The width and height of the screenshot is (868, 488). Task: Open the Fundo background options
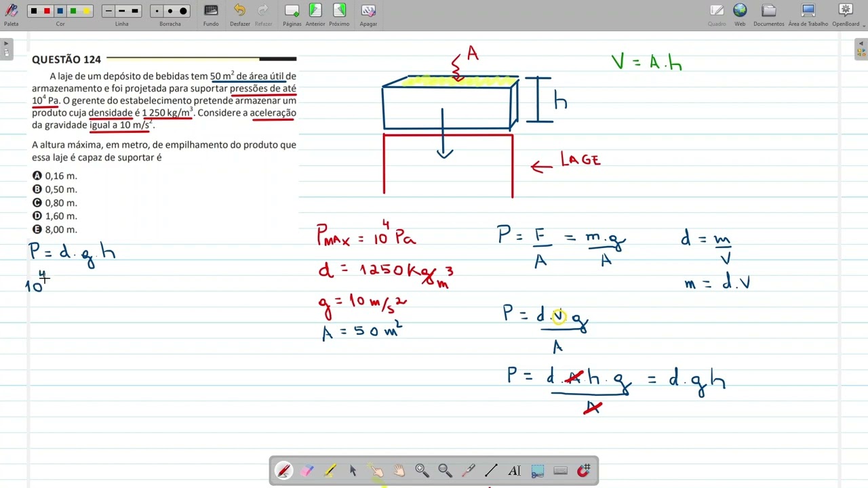tap(211, 14)
